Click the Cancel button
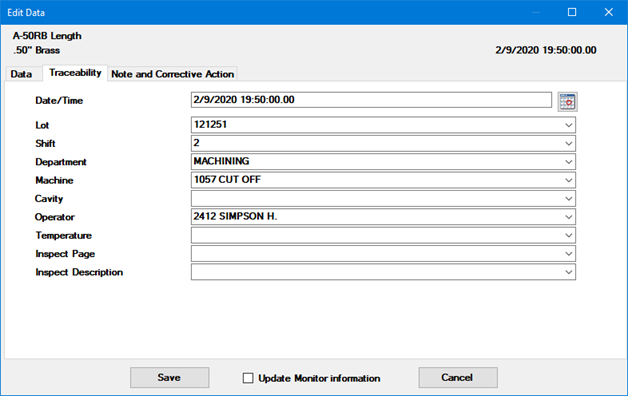 (458, 378)
